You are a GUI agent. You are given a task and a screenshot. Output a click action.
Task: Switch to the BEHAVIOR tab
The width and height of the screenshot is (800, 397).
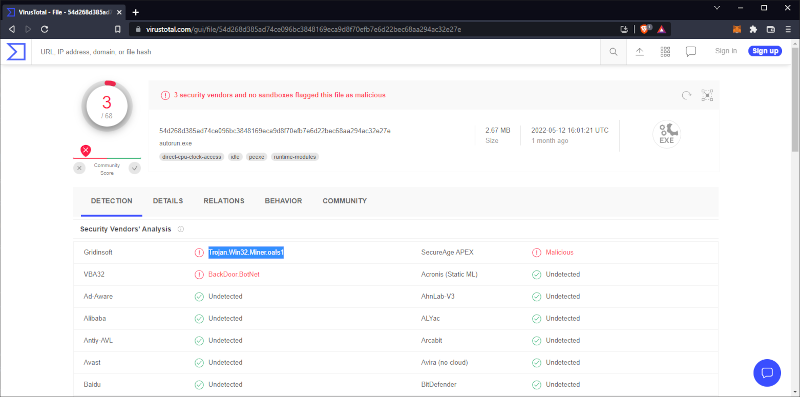click(283, 201)
